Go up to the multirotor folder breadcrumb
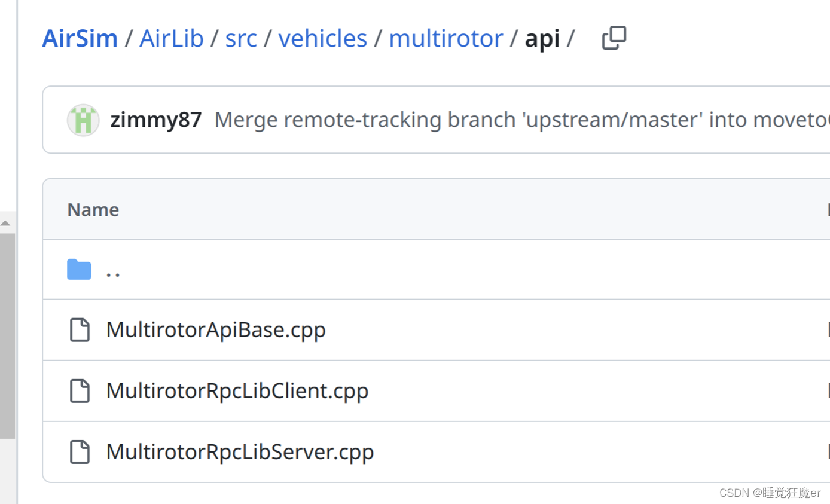Viewport: 830px width, 504px height. click(446, 38)
